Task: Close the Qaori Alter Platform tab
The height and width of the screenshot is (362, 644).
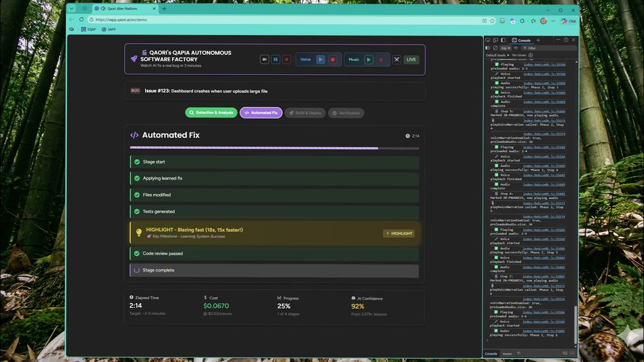Action: click(155, 9)
